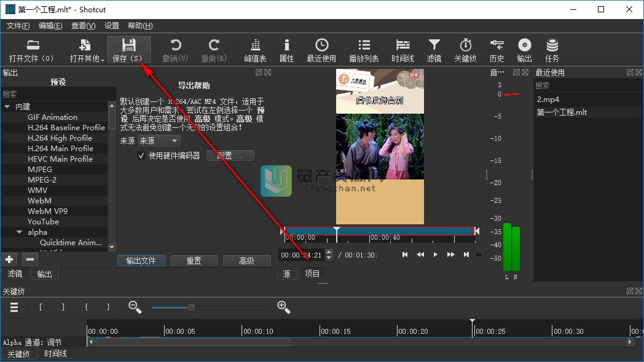Click the 高级 advanced button
Viewport: 644px width, 362px height.
point(247,261)
